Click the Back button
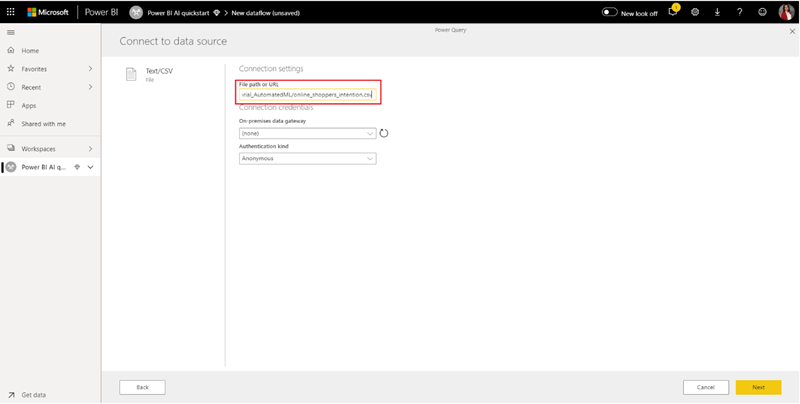The width and height of the screenshot is (800, 404). pyautogui.click(x=142, y=387)
